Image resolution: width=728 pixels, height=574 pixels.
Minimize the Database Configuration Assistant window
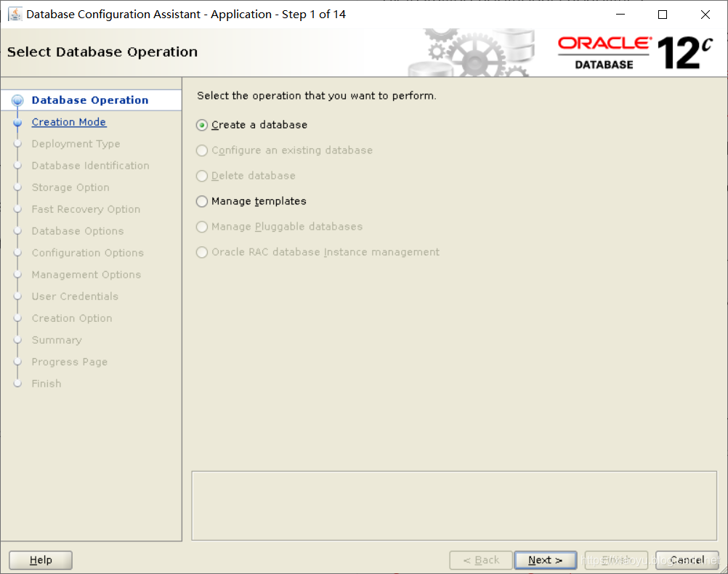620,15
